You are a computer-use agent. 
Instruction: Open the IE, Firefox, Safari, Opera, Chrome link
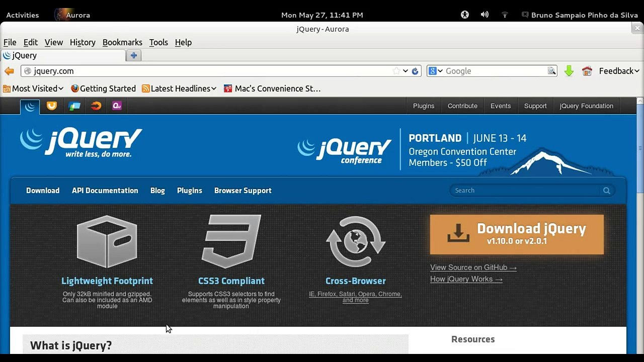coord(355,297)
